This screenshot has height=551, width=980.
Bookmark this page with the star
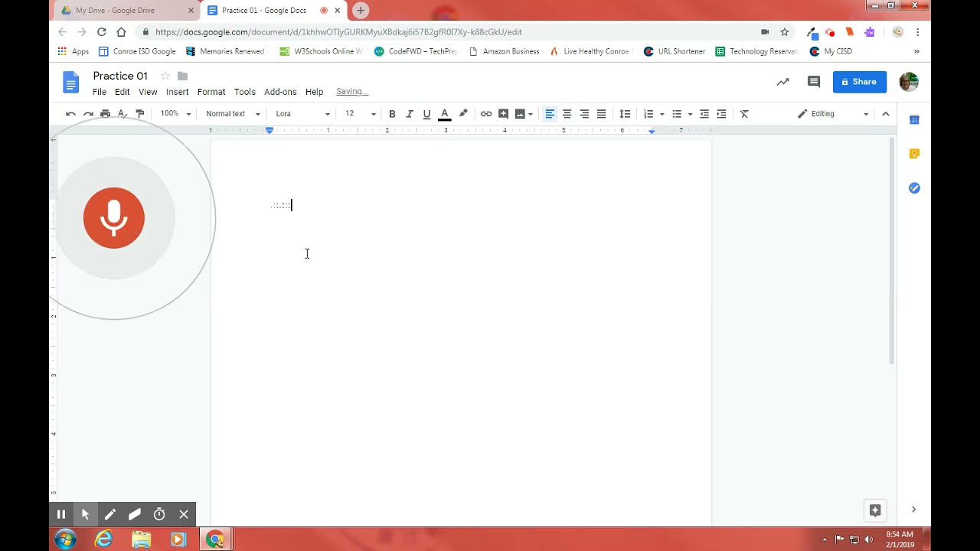(785, 32)
